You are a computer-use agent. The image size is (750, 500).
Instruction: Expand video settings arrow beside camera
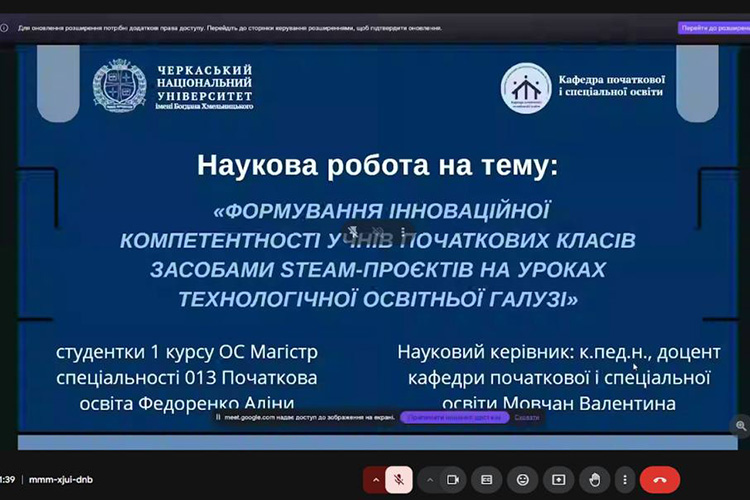coord(429,479)
